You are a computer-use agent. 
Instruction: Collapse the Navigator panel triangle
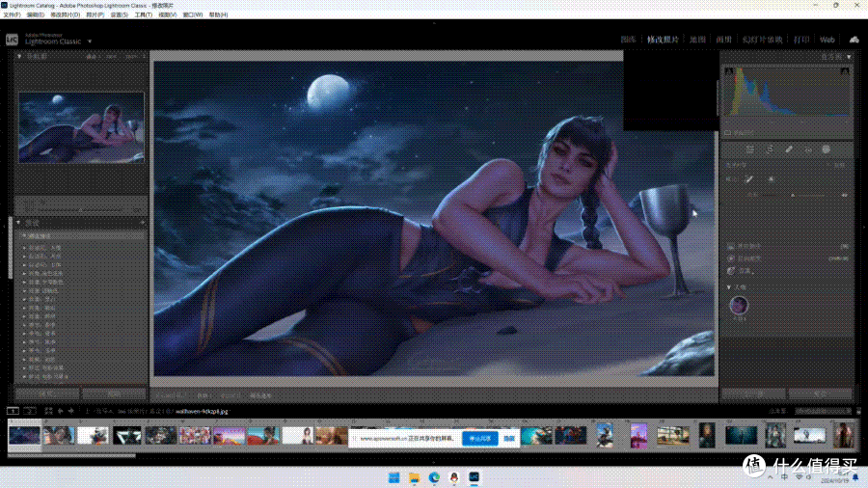tap(19, 57)
